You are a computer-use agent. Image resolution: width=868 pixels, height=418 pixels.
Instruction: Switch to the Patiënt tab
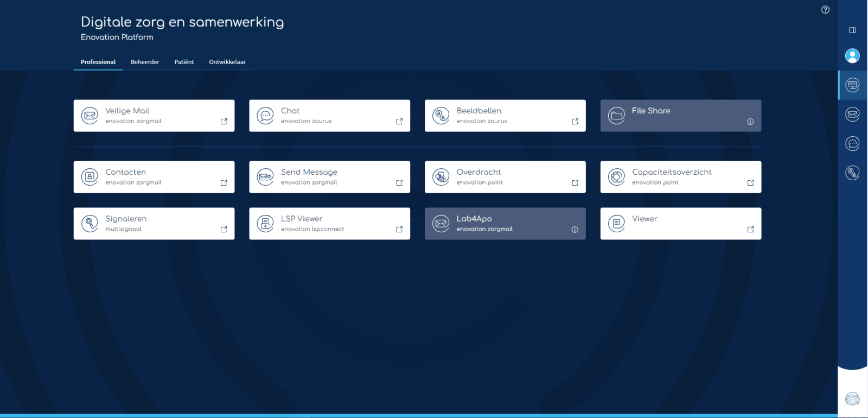click(184, 62)
